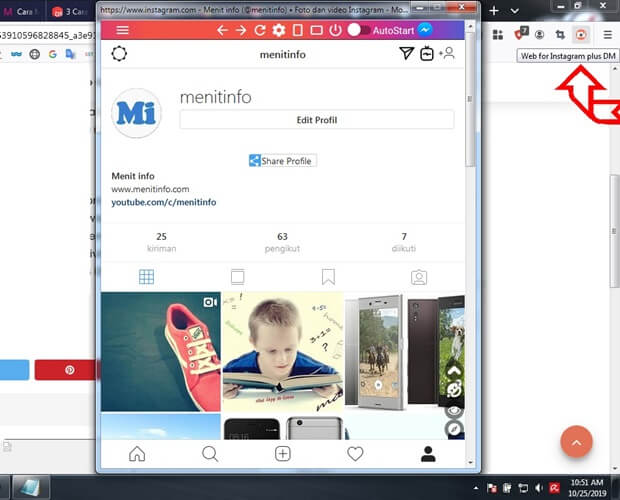This screenshot has height=500, width=620.
Task: Switch to the '3 Cara' browser tab
Action: 70,11
